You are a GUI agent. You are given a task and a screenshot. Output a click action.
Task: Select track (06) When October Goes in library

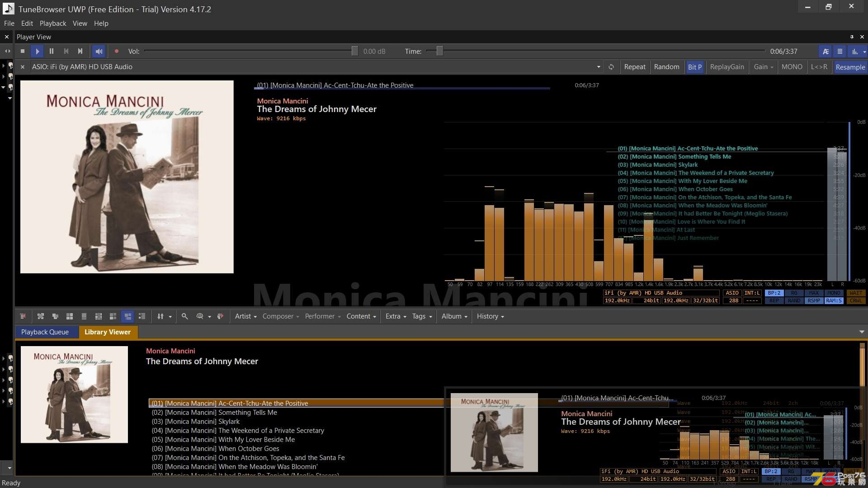click(215, 449)
